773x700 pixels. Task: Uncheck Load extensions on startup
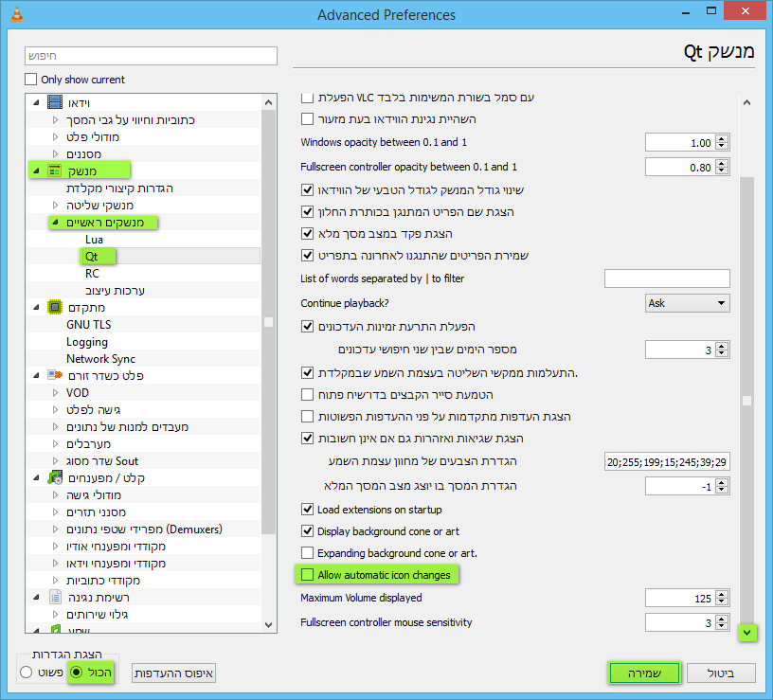(x=307, y=510)
